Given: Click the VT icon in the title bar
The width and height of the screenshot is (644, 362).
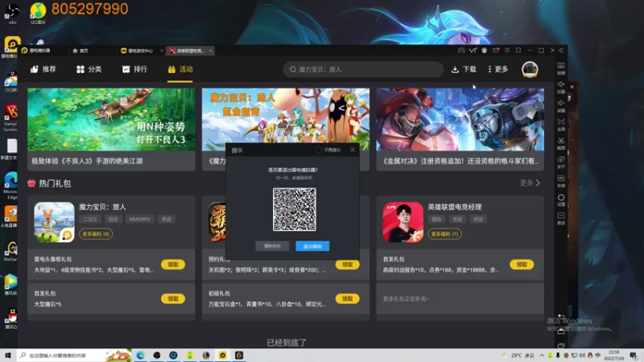Looking at the screenshot, I should [473, 51].
